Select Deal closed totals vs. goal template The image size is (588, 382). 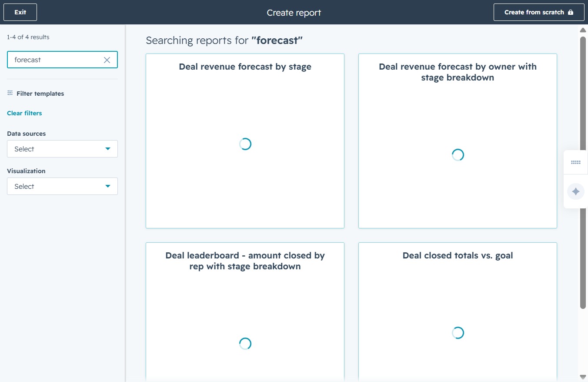coord(458,312)
